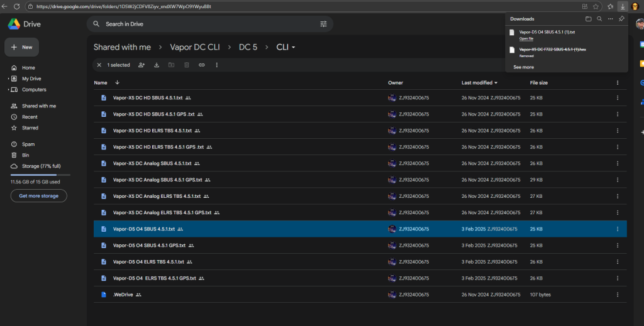Bookmark this page with star icon
Image resolution: width=644 pixels, height=326 pixels.
[596, 6]
